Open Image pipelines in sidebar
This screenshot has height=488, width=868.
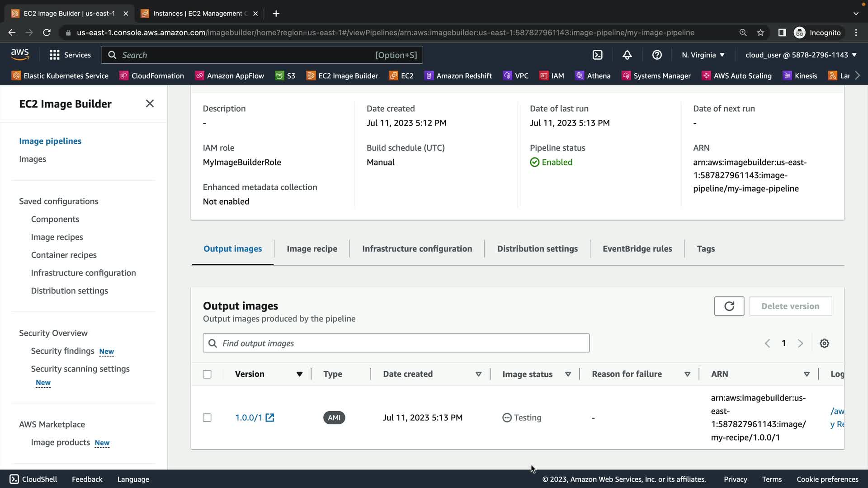[50, 141]
